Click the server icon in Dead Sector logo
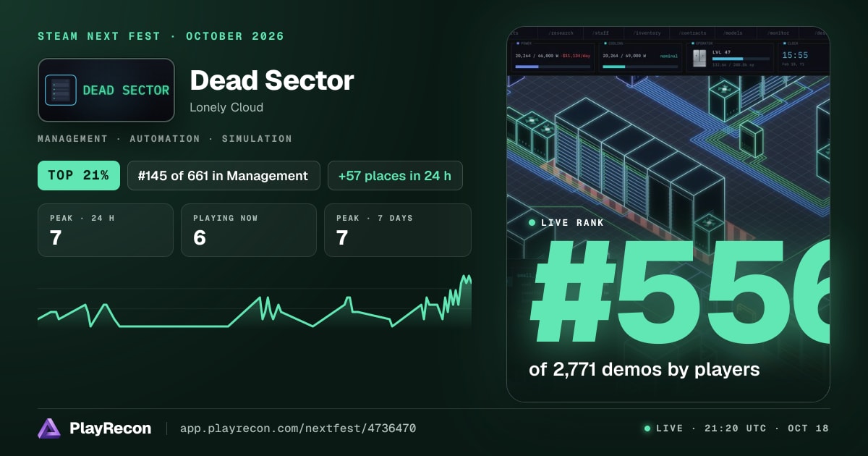Screen dimensions: 868x456 click(61, 90)
